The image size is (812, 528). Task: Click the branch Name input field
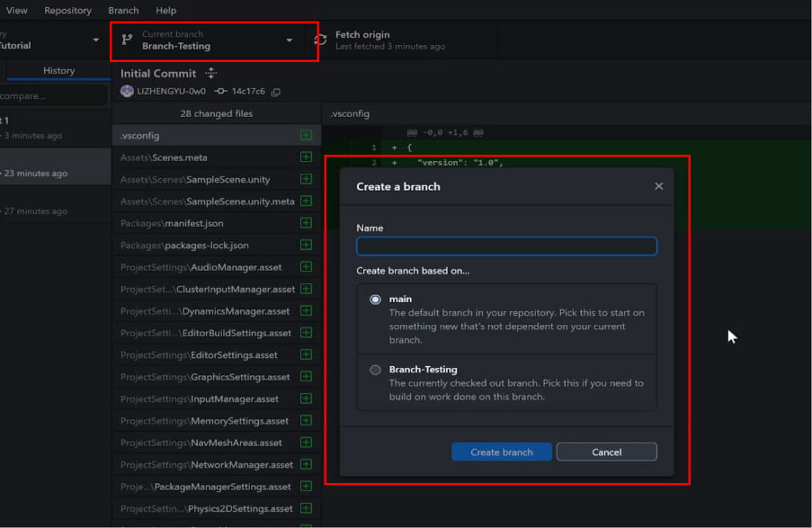click(x=506, y=245)
